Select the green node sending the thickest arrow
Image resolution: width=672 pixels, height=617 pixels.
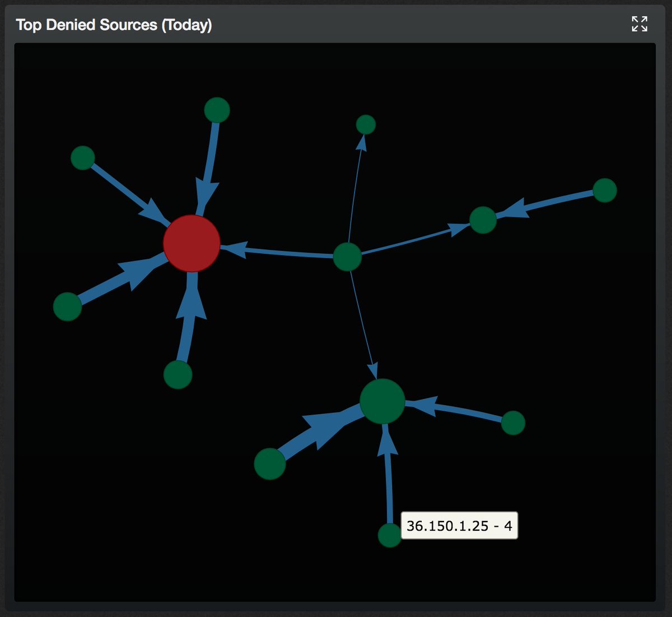(x=270, y=464)
